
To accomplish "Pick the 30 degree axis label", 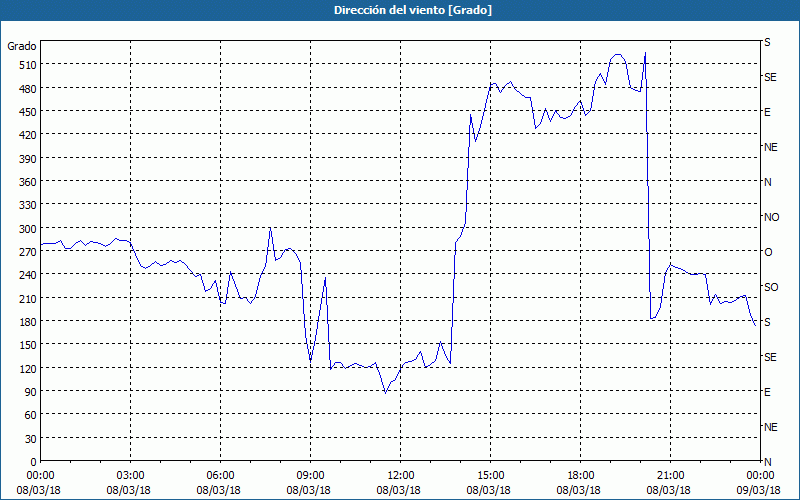I will (x=31, y=439).
